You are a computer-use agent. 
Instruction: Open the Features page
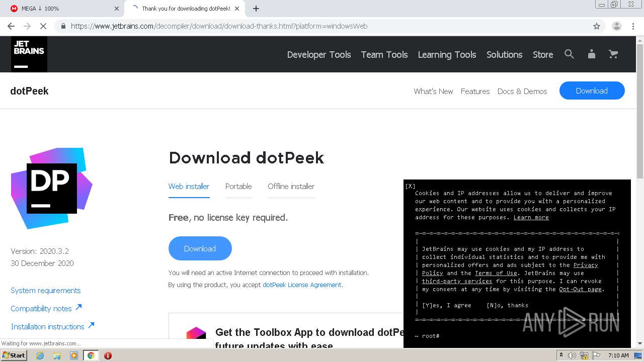pyautogui.click(x=475, y=91)
